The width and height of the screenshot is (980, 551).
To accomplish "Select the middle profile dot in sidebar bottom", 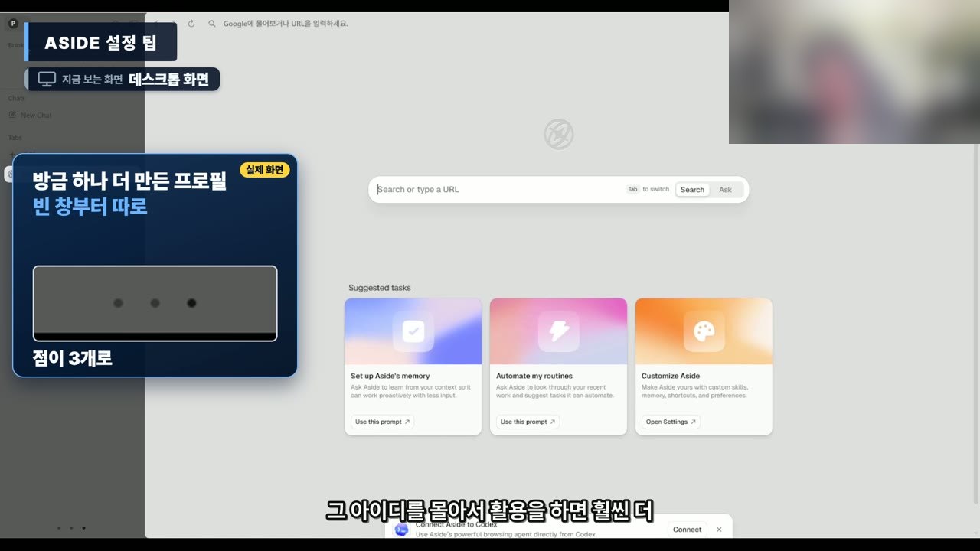I will 71,528.
